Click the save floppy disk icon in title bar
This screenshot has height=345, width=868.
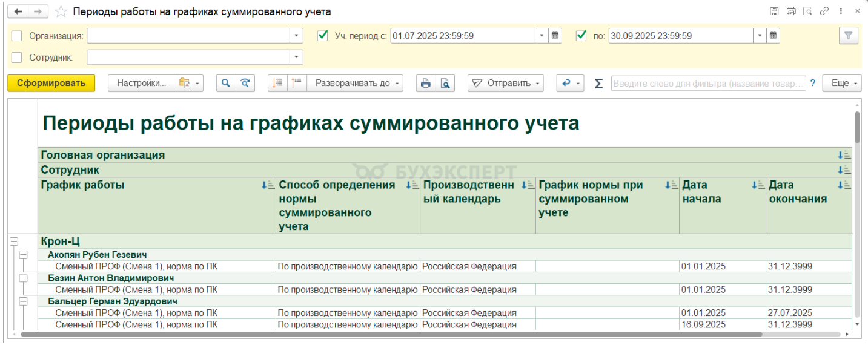click(x=774, y=11)
